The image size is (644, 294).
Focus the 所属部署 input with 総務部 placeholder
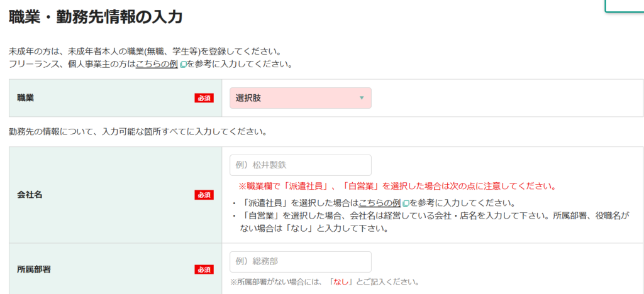click(x=300, y=262)
